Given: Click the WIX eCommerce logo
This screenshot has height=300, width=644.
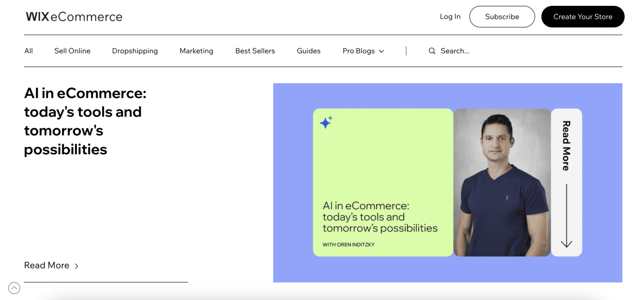Looking at the screenshot, I should [x=74, y=16].
